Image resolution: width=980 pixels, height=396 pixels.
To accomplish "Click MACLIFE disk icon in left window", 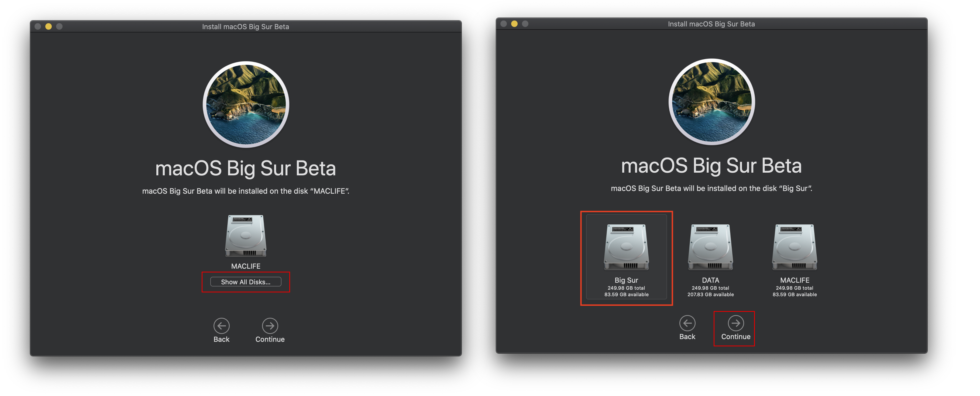I will click(x=245, y=236).
